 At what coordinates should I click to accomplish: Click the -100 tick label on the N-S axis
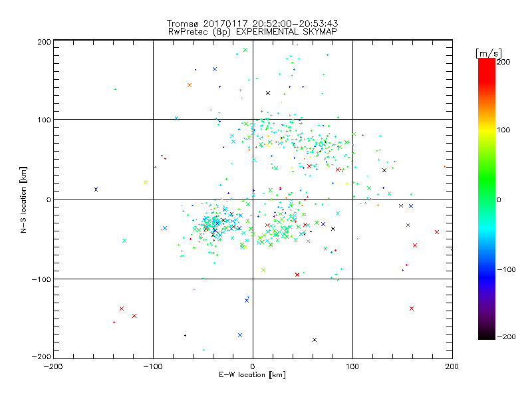pos(41,279)
